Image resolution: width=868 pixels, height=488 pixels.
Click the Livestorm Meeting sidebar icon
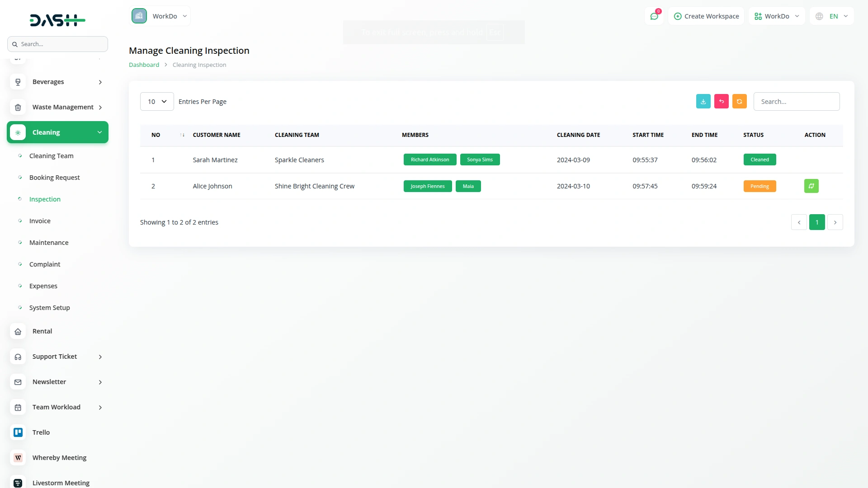(x=18, y=483)
